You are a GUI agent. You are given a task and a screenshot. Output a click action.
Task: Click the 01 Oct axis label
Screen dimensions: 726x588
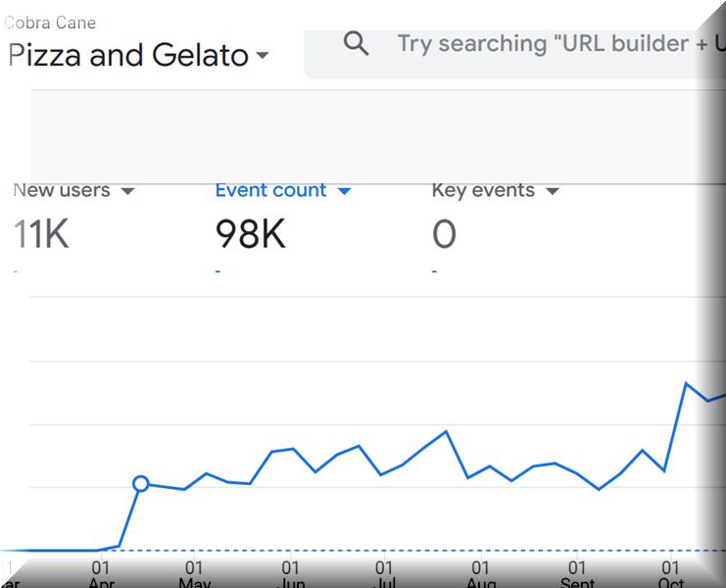(671, 573)
